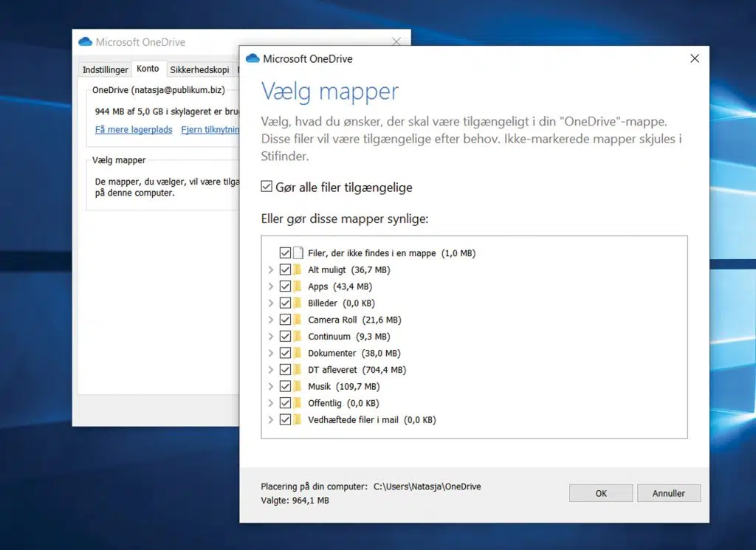Image resolution: width=756 pixels, height=550 pixels.
Task: Toggle the Gør alle filer tilgængelige checkbox
Action: coord(267,187)
